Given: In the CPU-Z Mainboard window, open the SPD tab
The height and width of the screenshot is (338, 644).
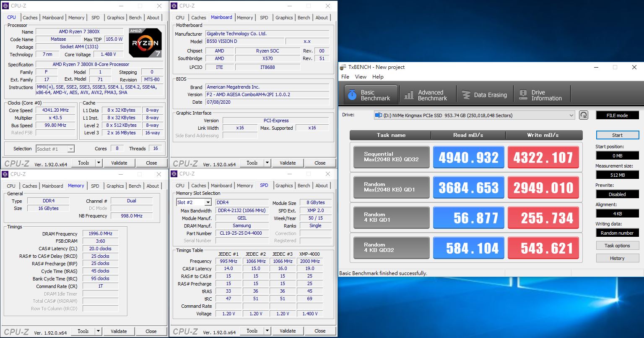Looking at the screenshot, I should point(264,18).
